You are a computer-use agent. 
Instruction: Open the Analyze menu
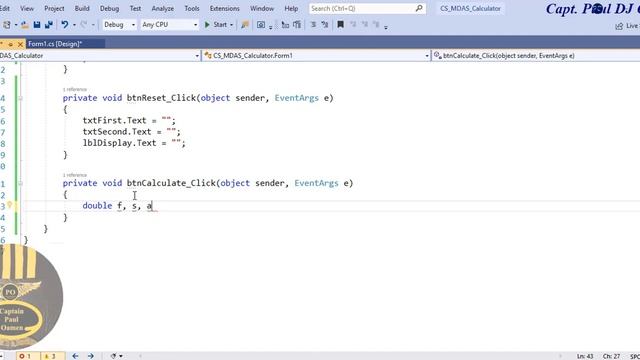point(162,8)
